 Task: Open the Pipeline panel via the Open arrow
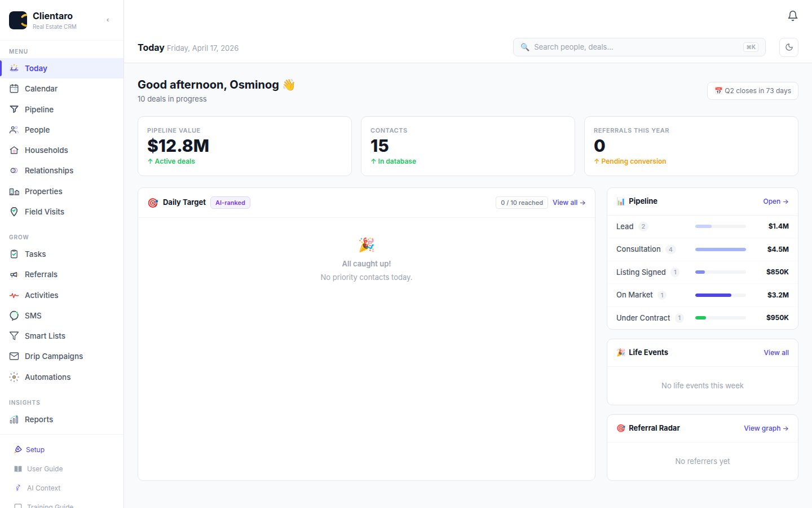(776, 201)
